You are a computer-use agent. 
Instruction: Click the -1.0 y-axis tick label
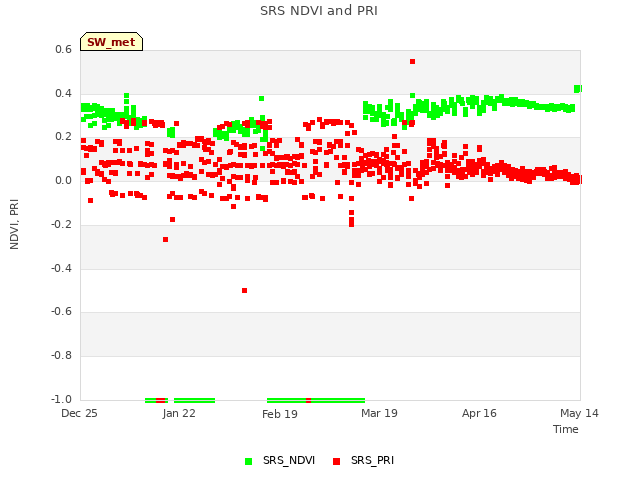(61, 399)
